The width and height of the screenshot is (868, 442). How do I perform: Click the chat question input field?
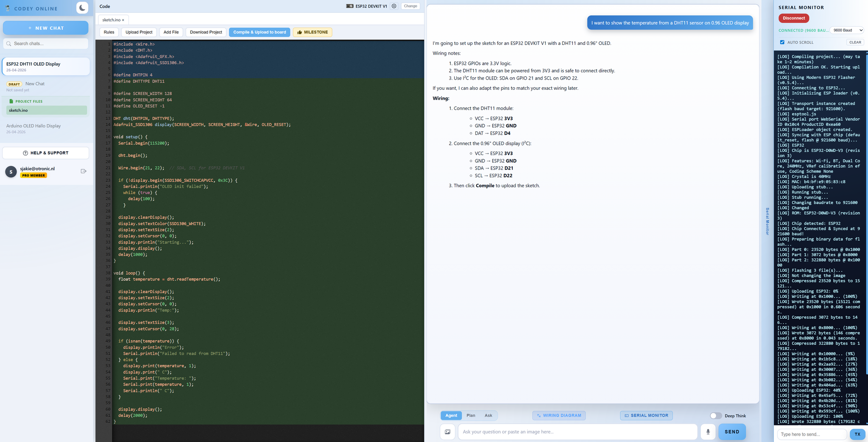578,432
